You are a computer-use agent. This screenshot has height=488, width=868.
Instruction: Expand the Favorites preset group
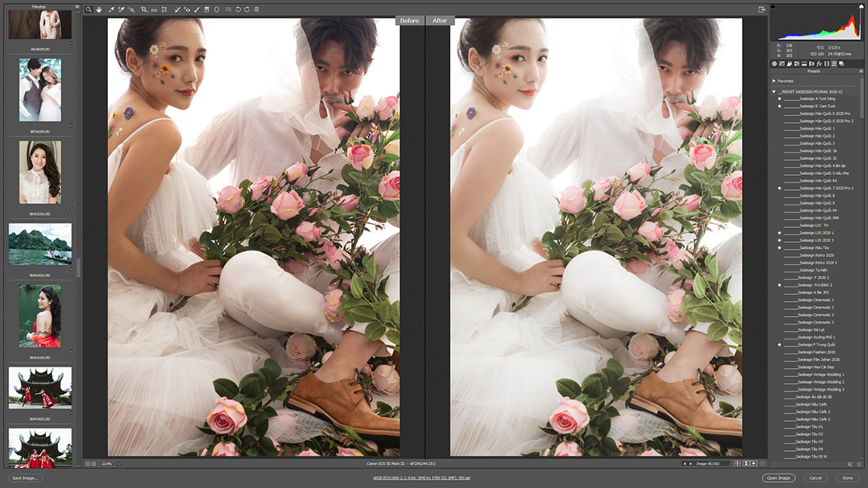coord(774,81)
